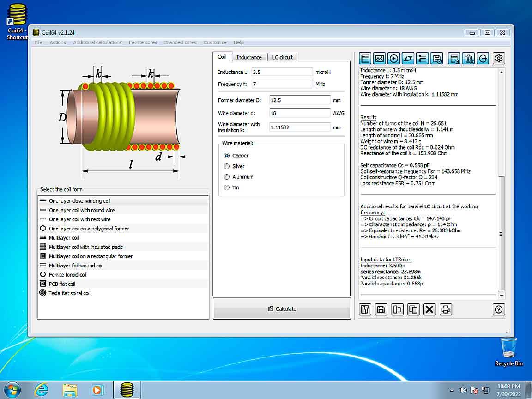This screenshot has width=532, height=399.
Task: Open the Ferrite cores menu
Action: click(143, 42)
